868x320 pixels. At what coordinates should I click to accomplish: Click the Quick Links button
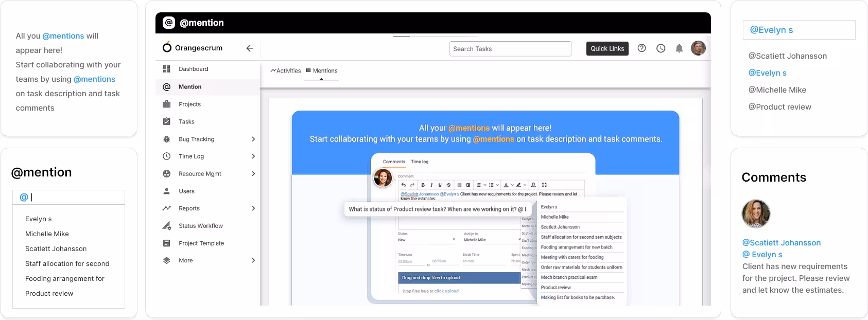point(607,49)
